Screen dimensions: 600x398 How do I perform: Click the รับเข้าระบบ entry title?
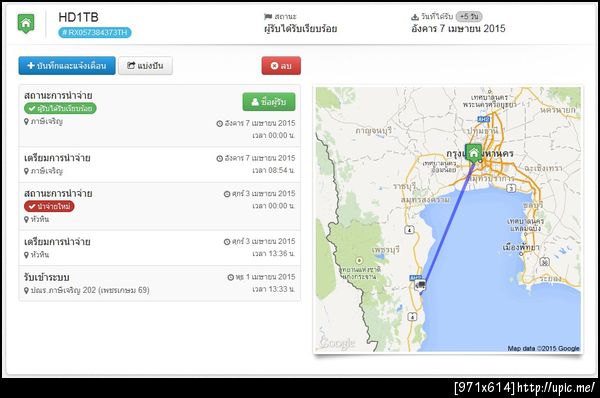pyautogui.click(x=46, y=277)
